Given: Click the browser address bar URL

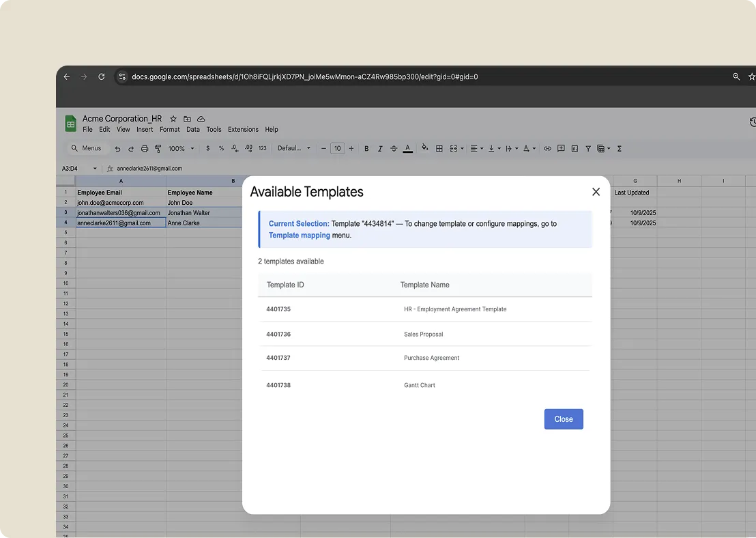Looking at the screenshot, I should pyautogui.click(x=305, y=76).
